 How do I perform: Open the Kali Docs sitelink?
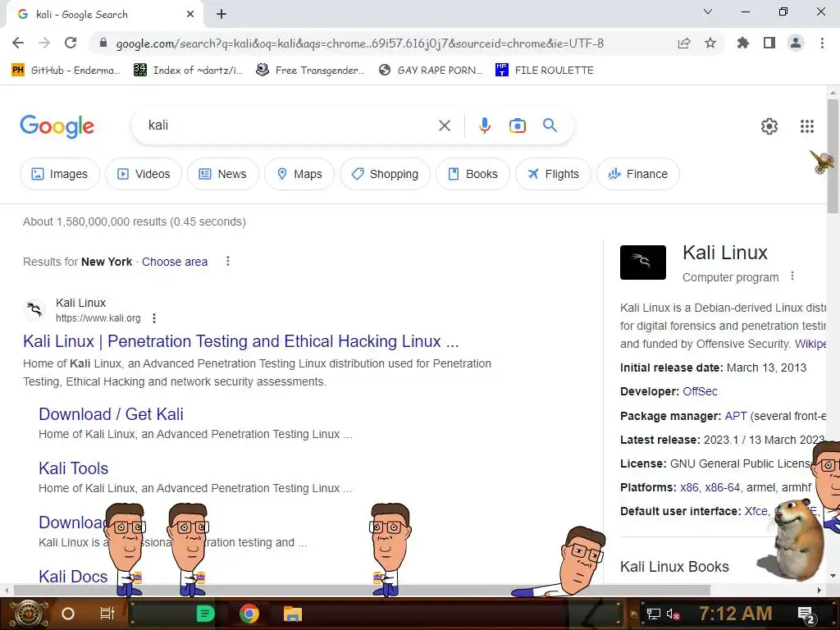(x=73, y=577)
